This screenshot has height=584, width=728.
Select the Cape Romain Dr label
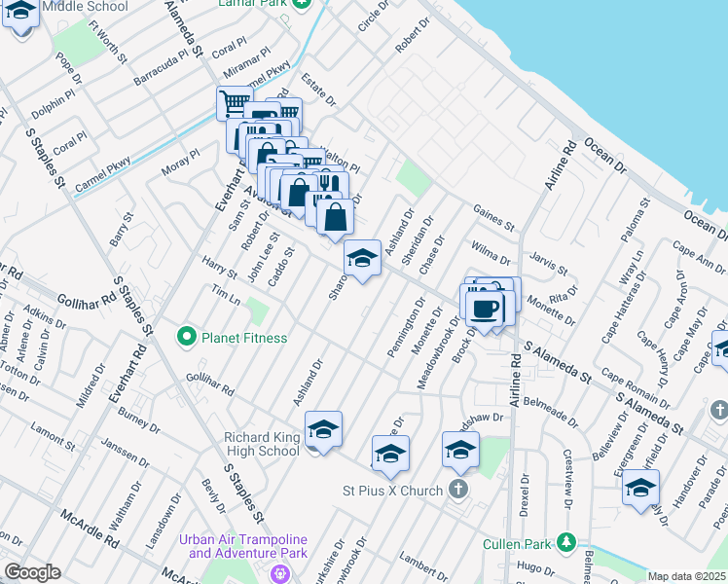pos(636,388)
